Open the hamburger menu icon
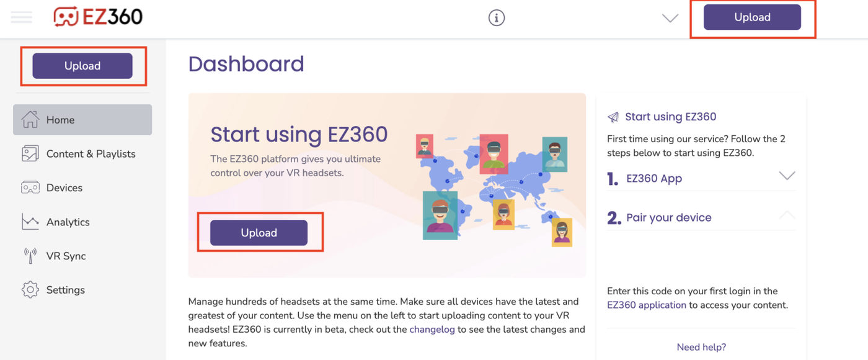 tap(22, 17)
